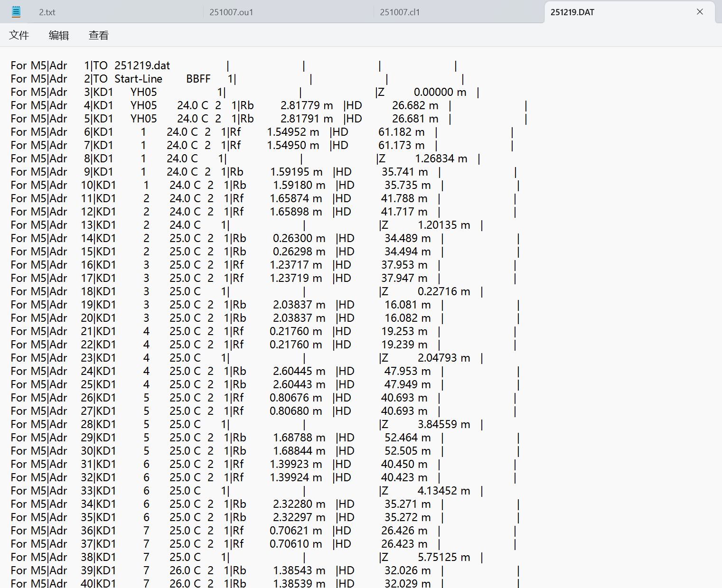This screenshot has width=722, height=588.
Task: Click the reading 1.38543 m
Action: pyautogui.click(x=300, y=570)
